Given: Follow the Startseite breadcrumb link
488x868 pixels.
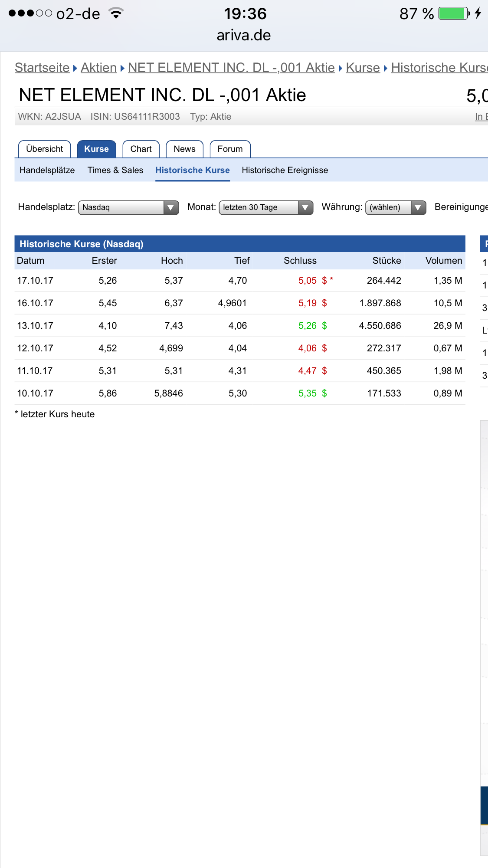Looking at the screenshot, I should [42, 68].
